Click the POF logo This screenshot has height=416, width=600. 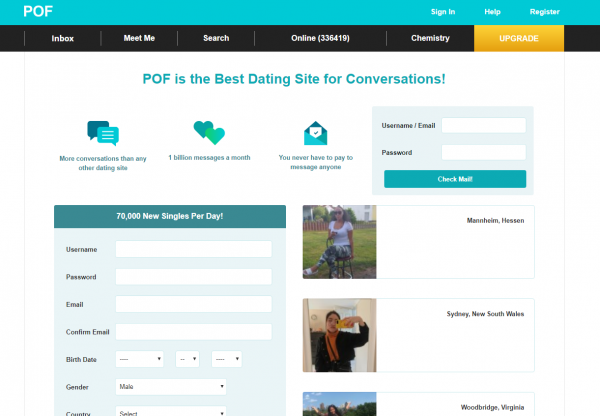[x=38, y=11]
